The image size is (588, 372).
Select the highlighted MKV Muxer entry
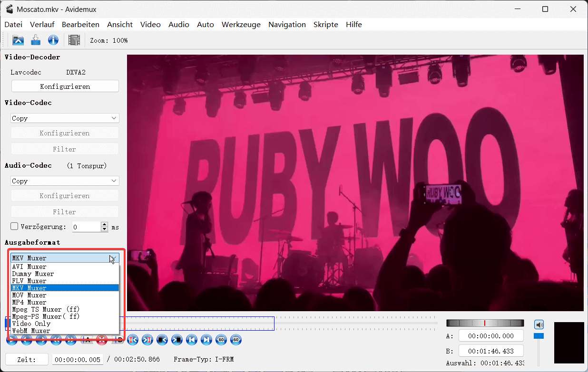(65, 288)
